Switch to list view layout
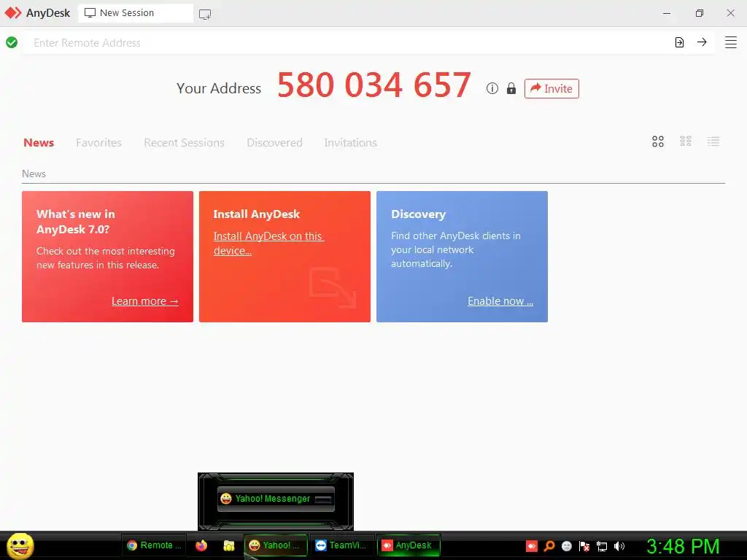This screenshot has height=560, width=747. pos(713,141)
